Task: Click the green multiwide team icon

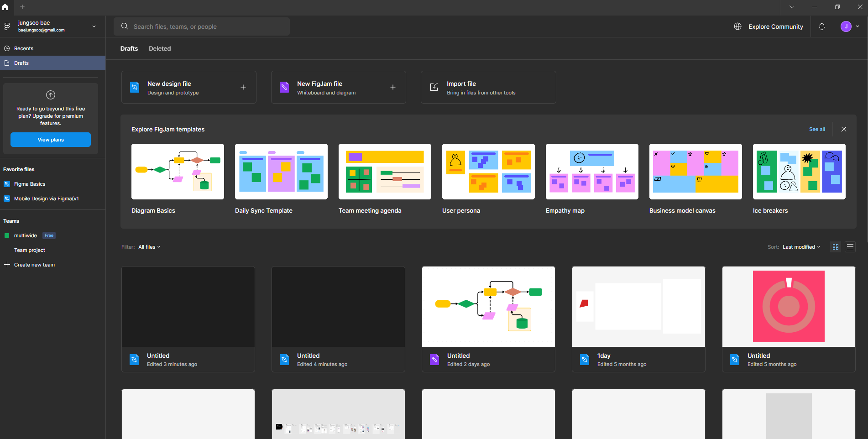Action: [x=7, y=235]
